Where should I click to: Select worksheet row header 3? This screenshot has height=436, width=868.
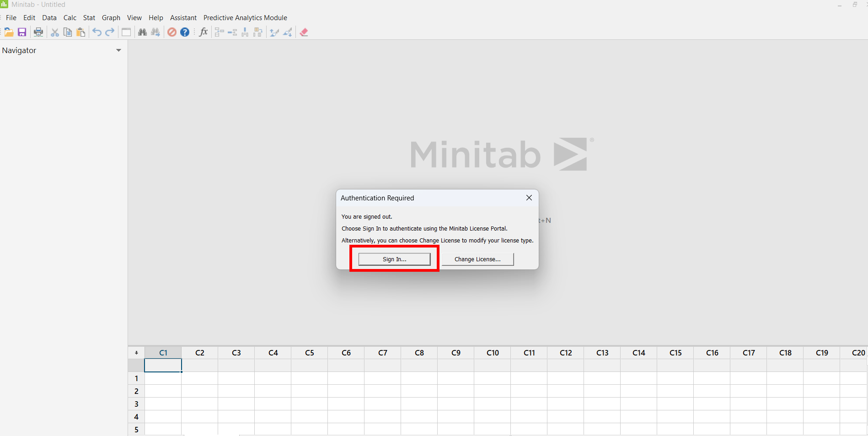coord(136,404)
